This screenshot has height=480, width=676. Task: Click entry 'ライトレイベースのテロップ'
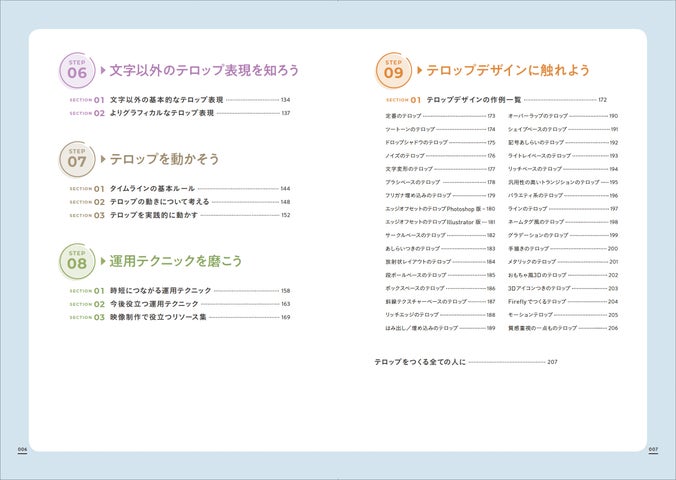pos(539,156)
